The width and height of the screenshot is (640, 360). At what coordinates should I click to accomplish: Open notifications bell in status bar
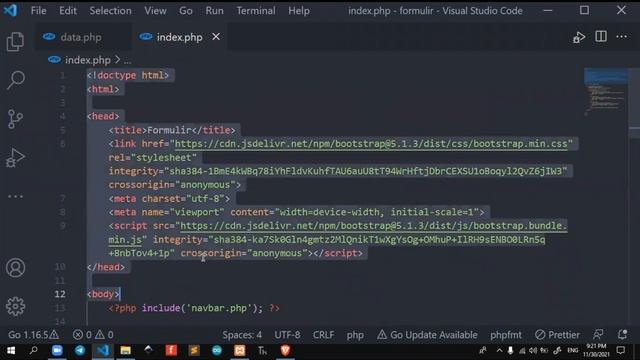[x=622, y=334]
